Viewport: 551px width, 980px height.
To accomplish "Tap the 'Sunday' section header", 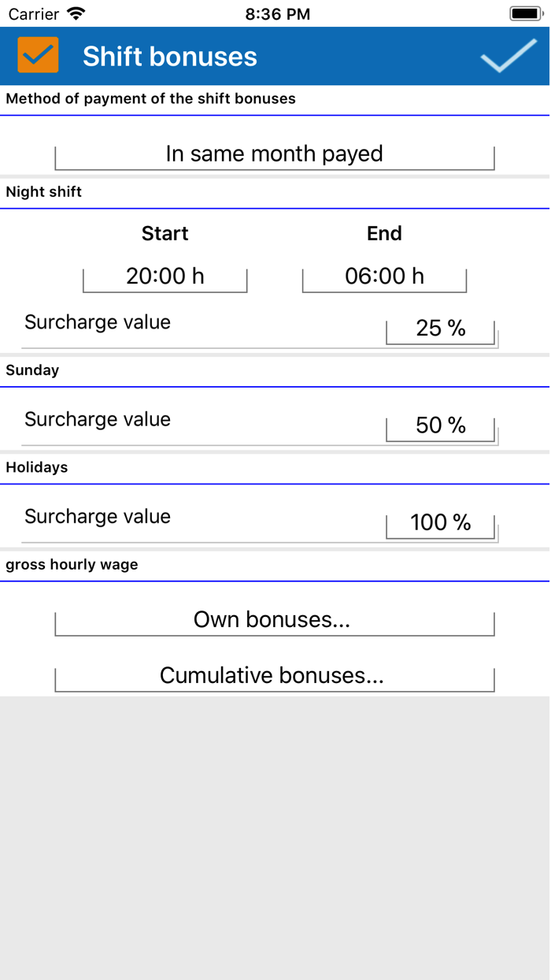I will click(x=32, y=369).
